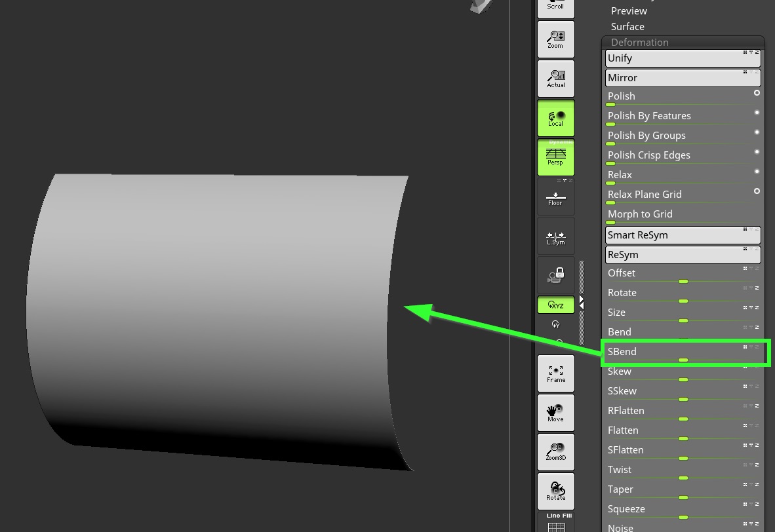Collapse the Deformation subpalette
The height and width of the screenshot is (532, 775).
pyautogui.click(x=639, y=43)
